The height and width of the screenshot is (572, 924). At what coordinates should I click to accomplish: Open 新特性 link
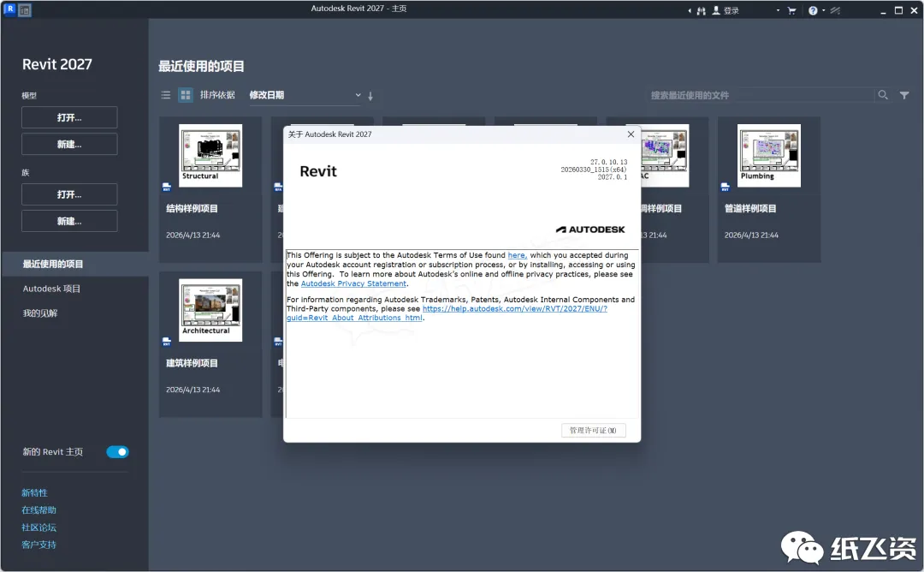(x=35, y=493)
